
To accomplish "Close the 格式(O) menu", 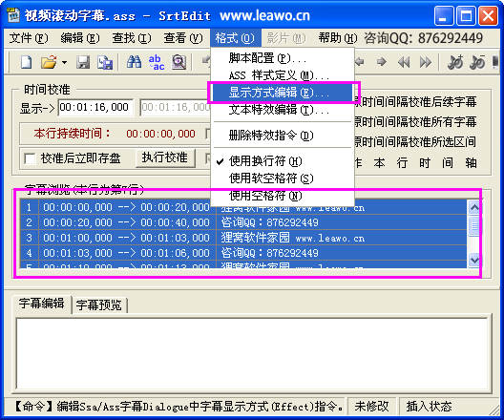I will [235, 38].
